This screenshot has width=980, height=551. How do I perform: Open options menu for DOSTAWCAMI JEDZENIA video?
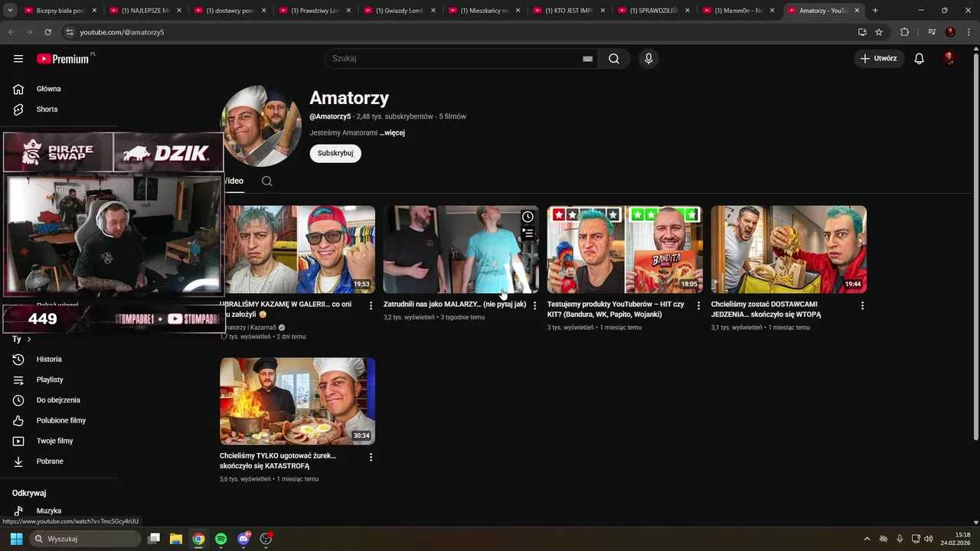point(862,305)
